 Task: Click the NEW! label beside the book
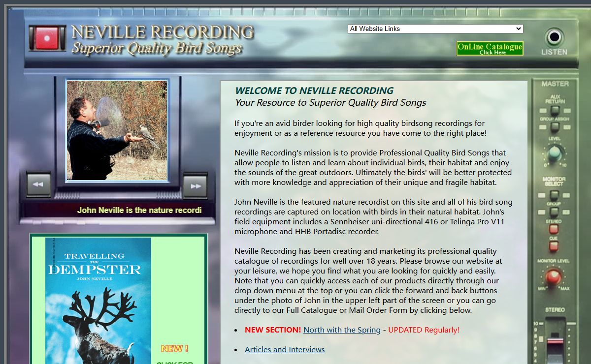pos(174,348)
